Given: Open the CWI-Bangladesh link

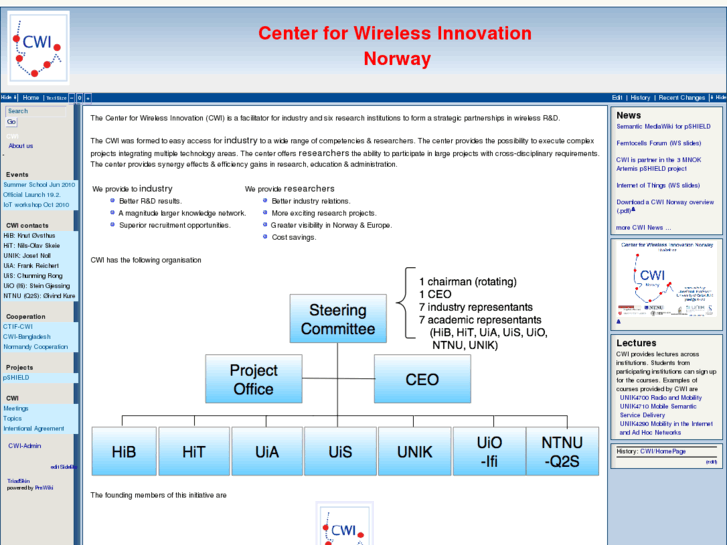Looking at the screenshot, I should [x=26, y=337].
